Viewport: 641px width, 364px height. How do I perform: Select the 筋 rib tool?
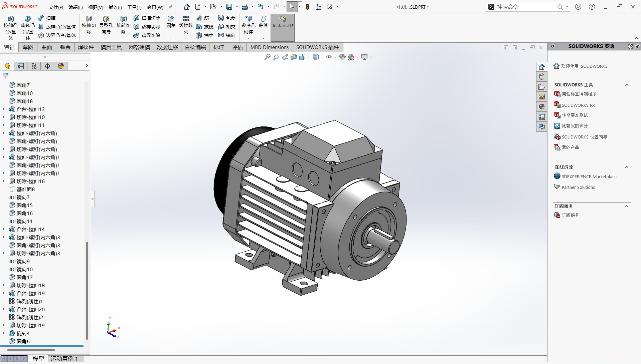[x=203, y=18]
